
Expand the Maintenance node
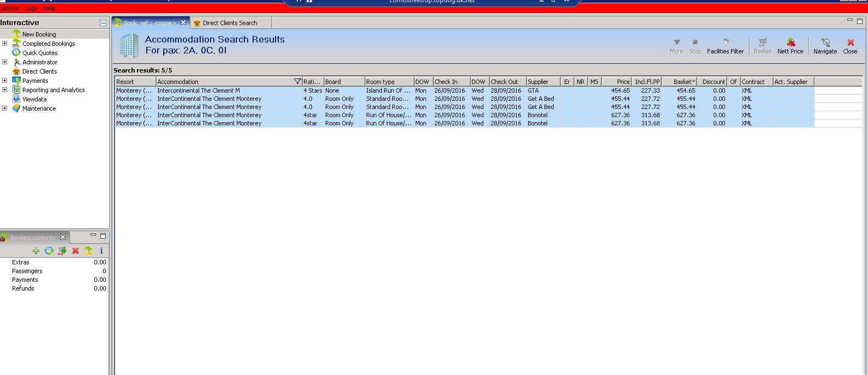point(5,108)
